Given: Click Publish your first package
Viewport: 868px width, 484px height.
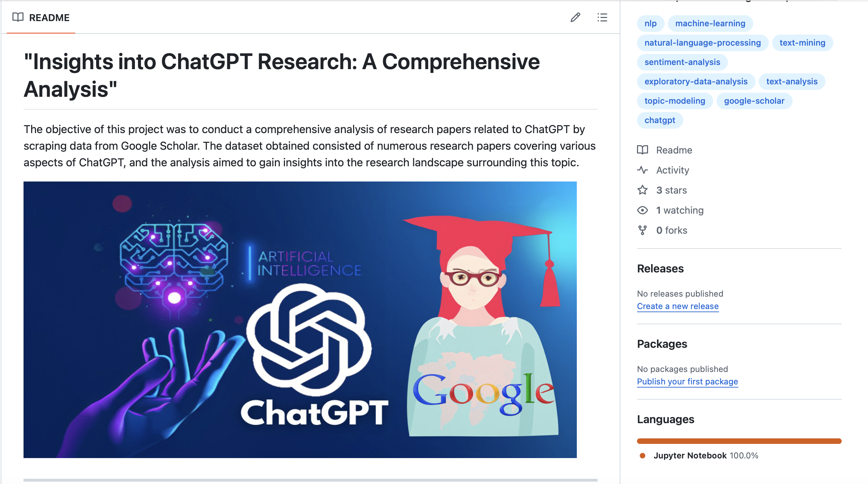Looking at the screenshot, I should tap(687, 382).
